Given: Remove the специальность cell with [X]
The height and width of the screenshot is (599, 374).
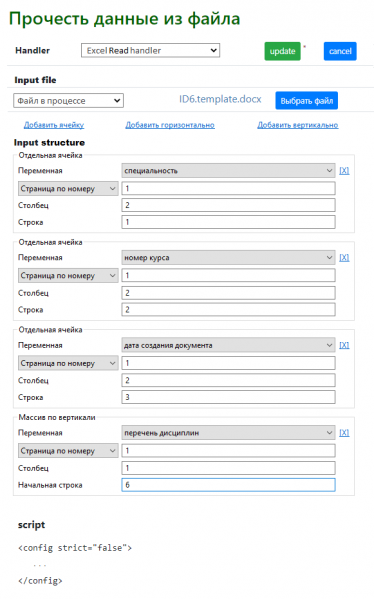Looking at the screenshot, I should [x=344, y=171].
